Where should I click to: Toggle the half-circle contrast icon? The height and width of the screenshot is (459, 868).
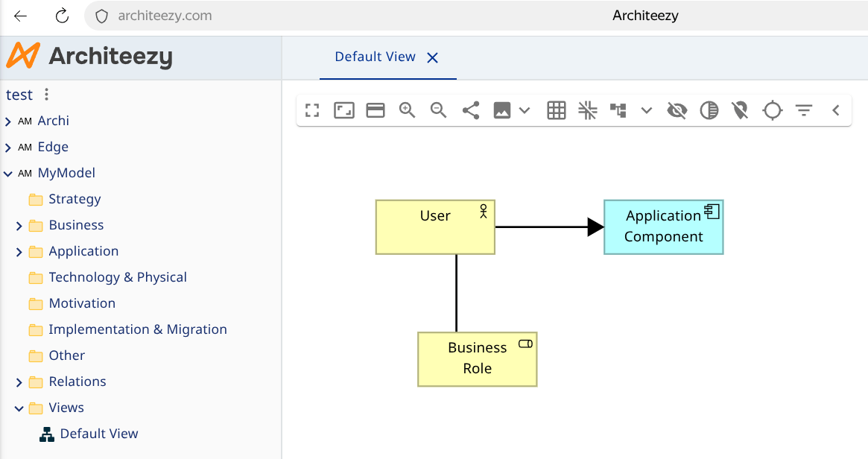pos(709,110)
